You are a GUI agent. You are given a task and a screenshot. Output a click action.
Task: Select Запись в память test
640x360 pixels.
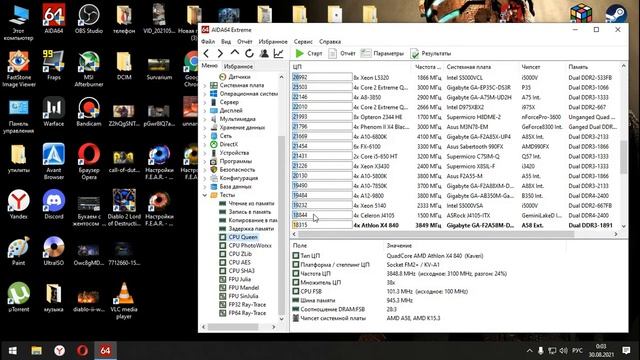245,212
